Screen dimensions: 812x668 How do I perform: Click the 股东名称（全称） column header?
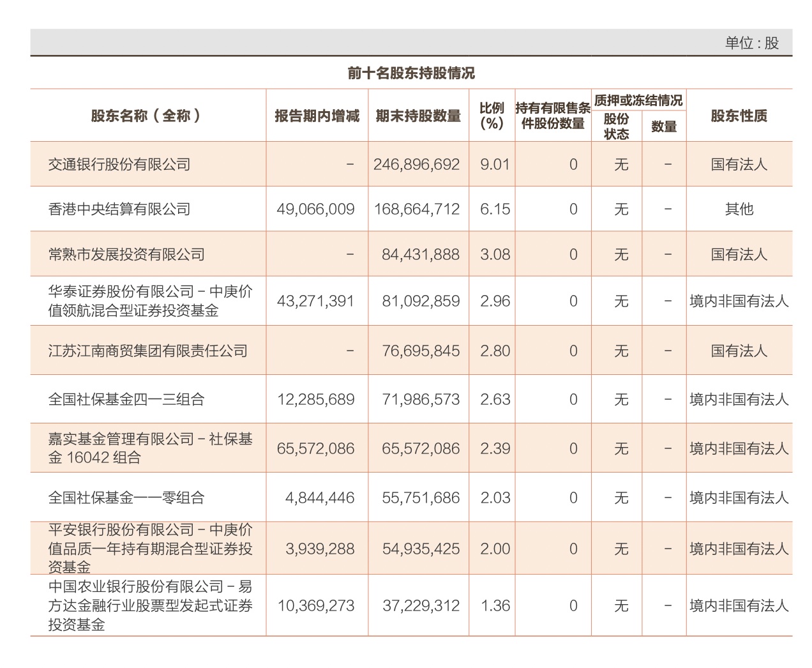click(147, 116)
